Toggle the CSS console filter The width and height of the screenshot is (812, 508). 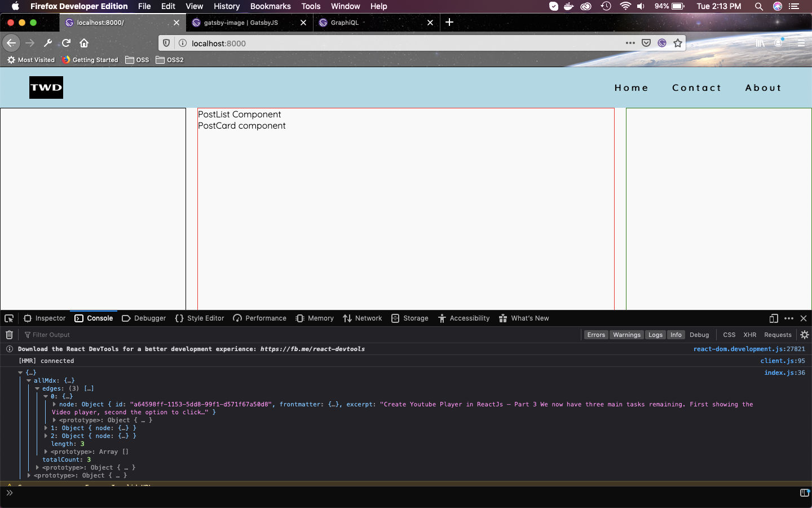729,335
